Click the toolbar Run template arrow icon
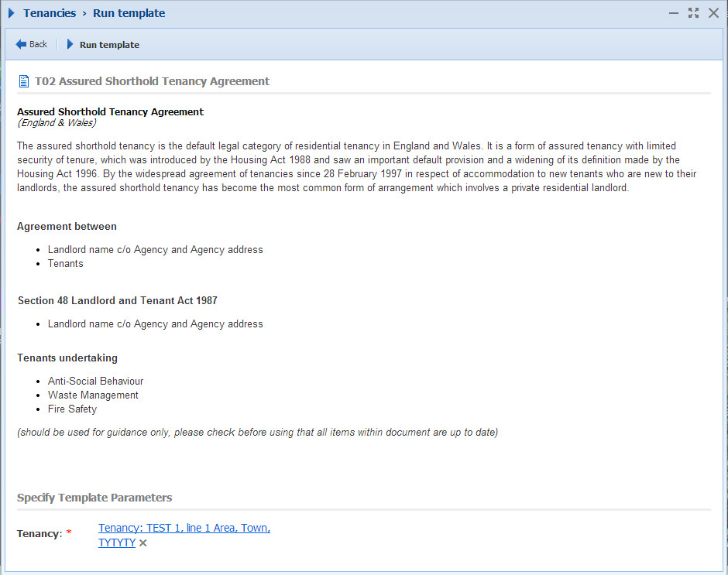Screen dimensions: 728x575 coord(70,44)
